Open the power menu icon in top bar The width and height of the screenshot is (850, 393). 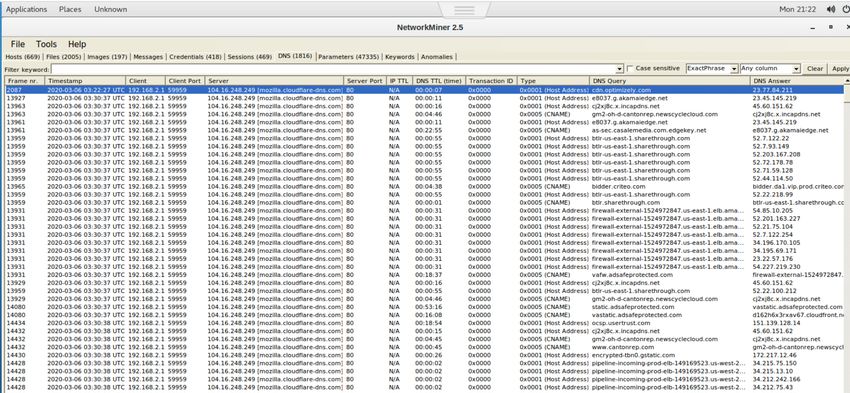click(845, 9)
